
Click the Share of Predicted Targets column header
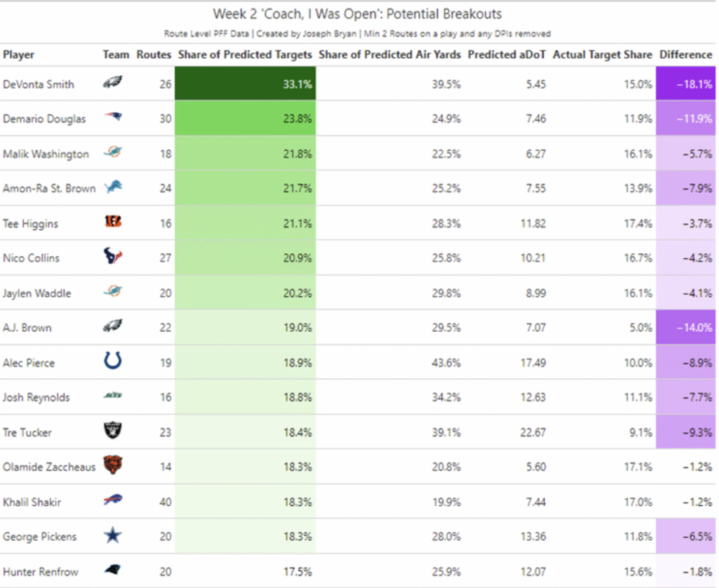(x=245, y=55)
